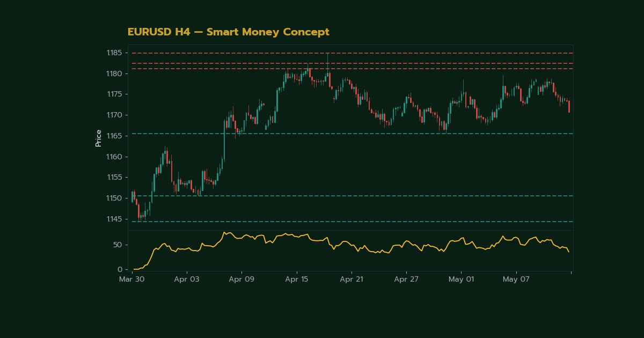Click the 1170 price axis tick
The image size is (644, 338).
click(x=114, y=115)
